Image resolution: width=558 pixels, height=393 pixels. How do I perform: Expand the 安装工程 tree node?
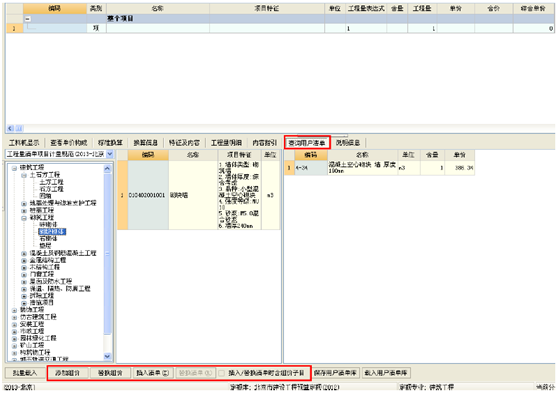tap(14, 324)
